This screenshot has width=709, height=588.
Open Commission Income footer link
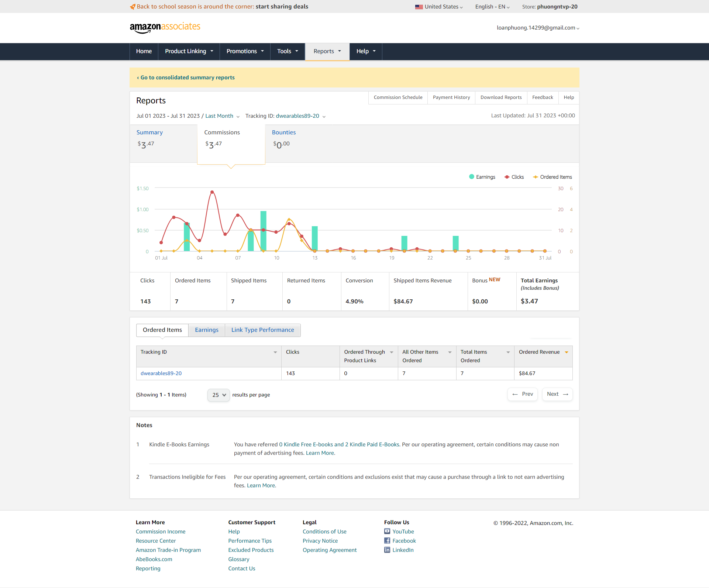click(161, 532)
